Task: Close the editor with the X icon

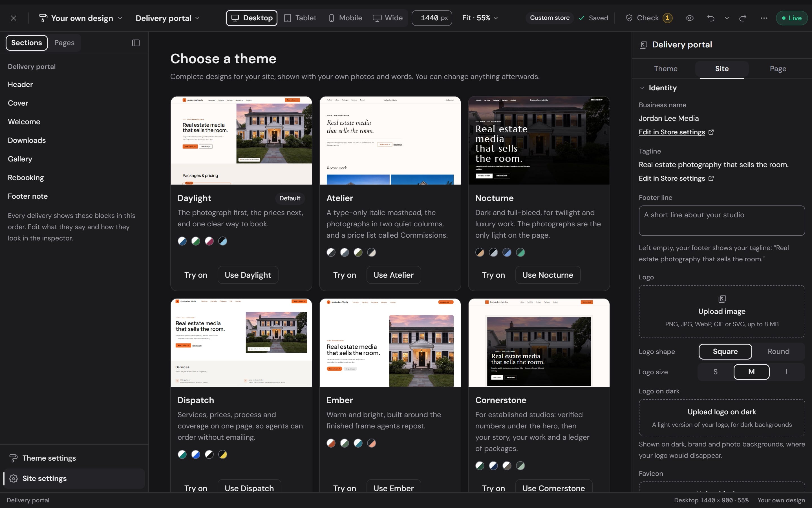Action: [x=14, y=18]
